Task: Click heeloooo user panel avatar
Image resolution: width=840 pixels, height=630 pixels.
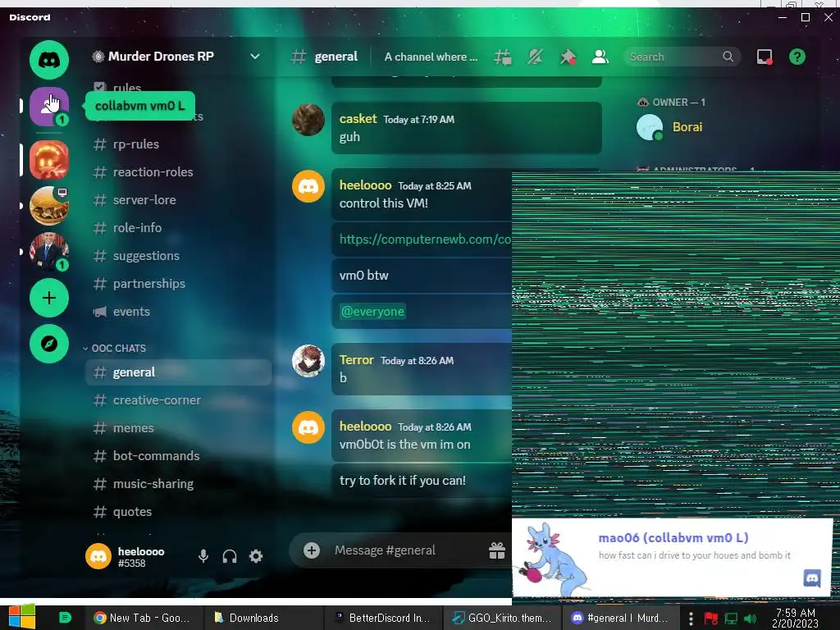Action: click(98, 556)
